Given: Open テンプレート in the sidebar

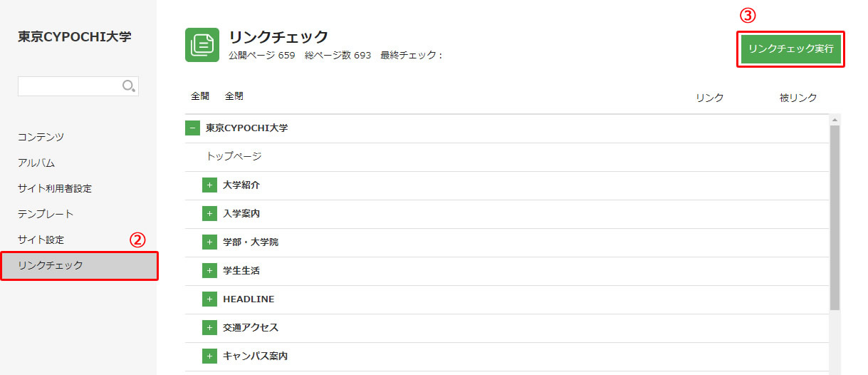Looking at the screenshot, I should coord(46,214).
